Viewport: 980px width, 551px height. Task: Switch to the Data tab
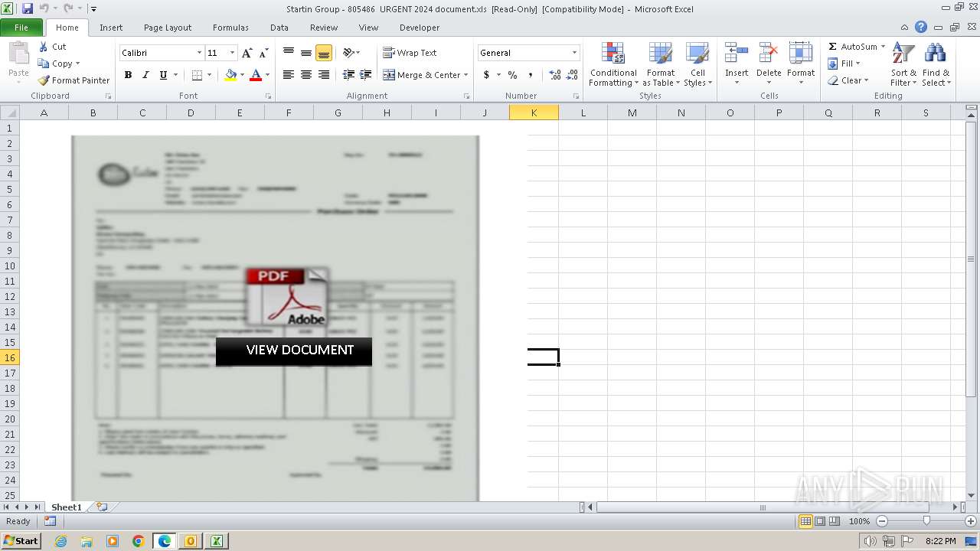point(279,28)
